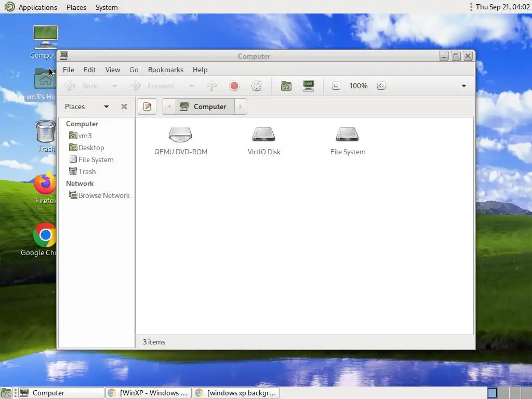Click the show desktop button in the bottom panel

6,393
